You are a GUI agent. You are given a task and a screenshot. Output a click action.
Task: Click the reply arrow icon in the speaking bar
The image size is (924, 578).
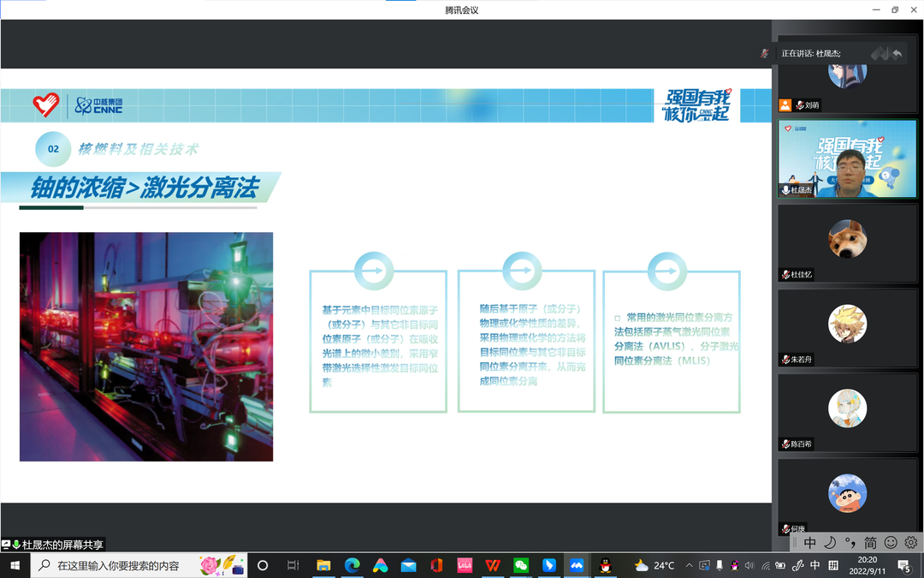[x=897, y=54]
